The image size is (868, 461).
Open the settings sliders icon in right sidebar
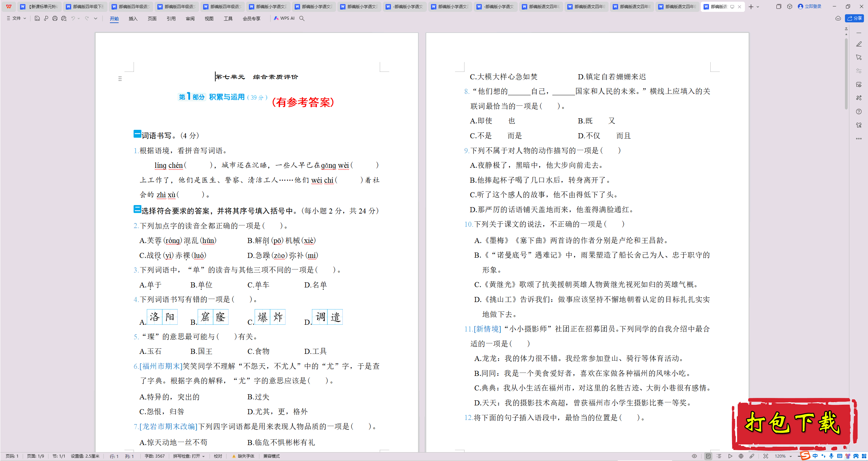(x=859, y=71)
